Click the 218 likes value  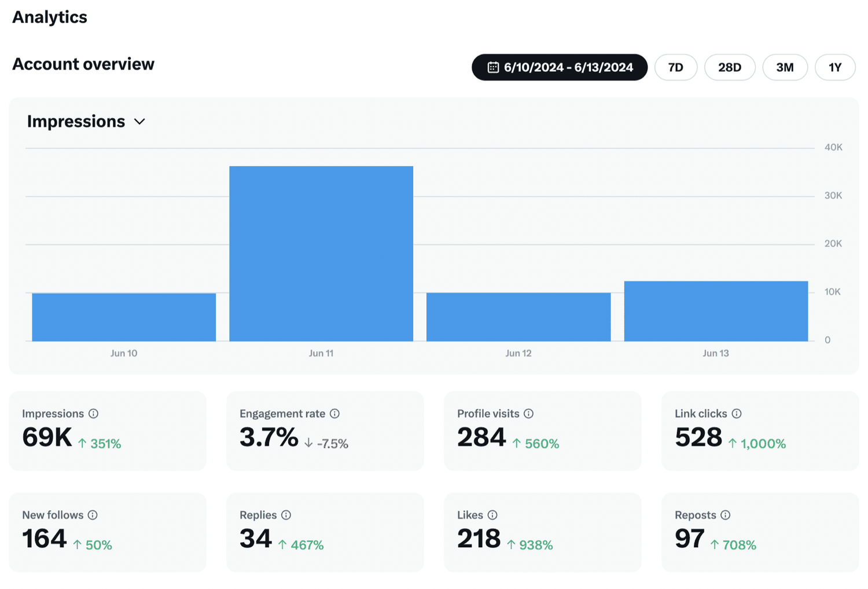tap(479, 539)
